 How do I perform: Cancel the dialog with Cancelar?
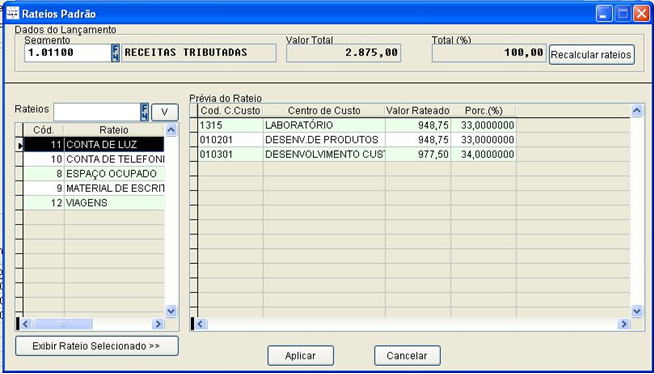(407, 356)
